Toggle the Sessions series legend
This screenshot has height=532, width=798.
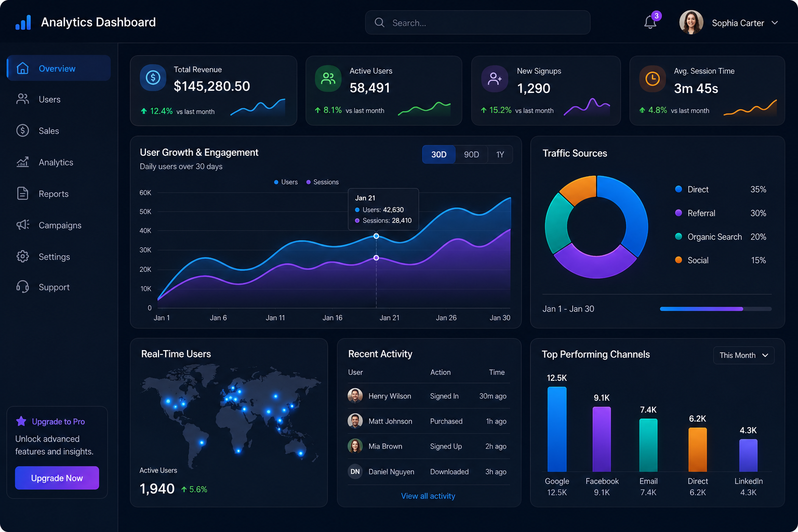[x=323, y=182]
